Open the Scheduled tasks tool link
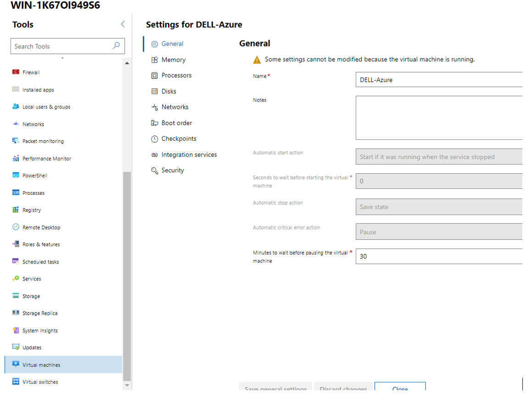 [41, 262]
